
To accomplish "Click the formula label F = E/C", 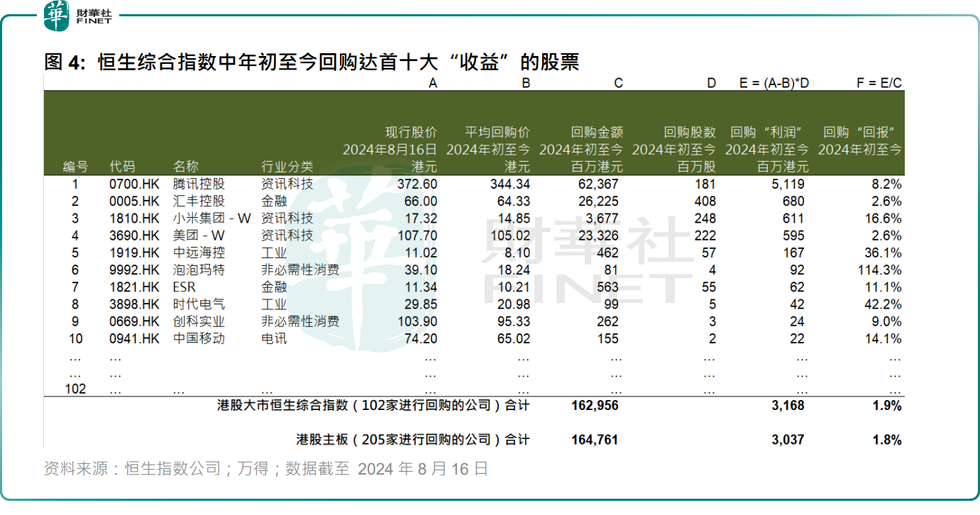I will coord(879,83).
